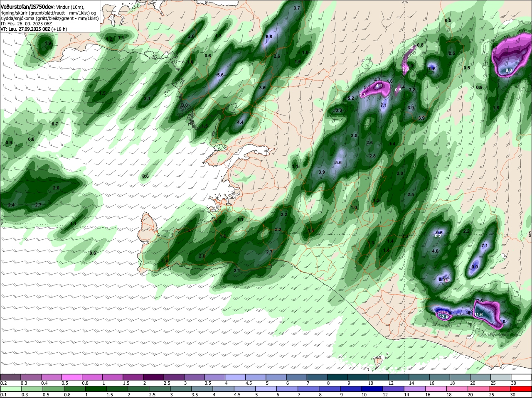Click the 13.0 precipitation maximum label
532x398 pixels.
444,317
